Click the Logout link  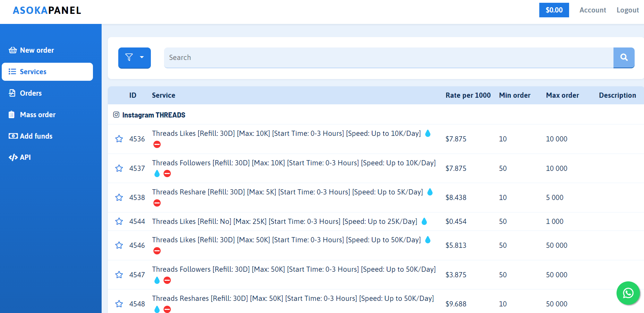pos(627,10)
